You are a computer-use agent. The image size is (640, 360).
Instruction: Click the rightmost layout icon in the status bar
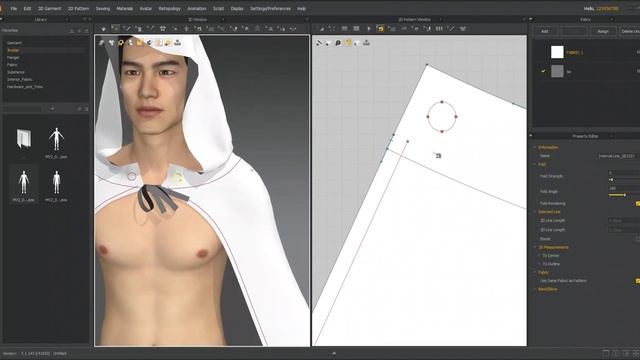tap(636, 353)
